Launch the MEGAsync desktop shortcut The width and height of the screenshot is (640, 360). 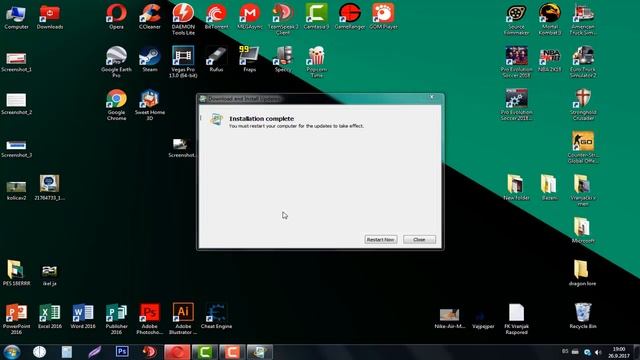[x=249, y=16]
